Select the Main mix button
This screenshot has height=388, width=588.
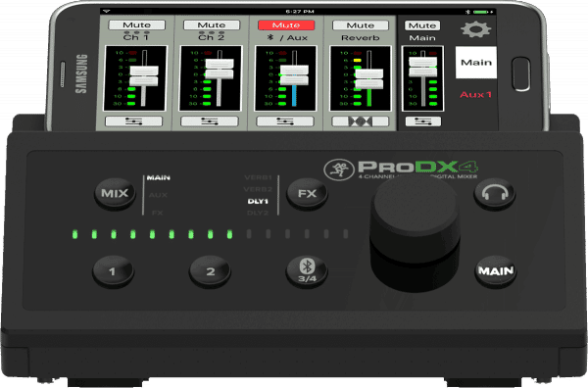coord(476,63)
